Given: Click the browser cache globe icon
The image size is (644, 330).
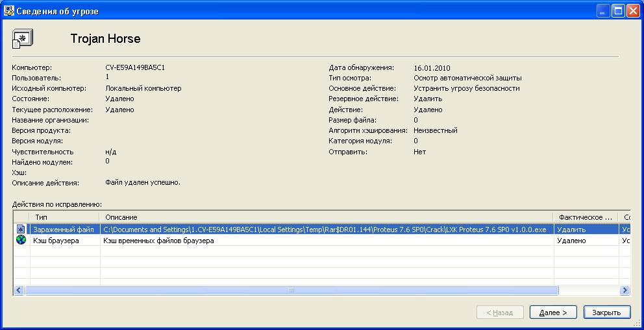Looking at the screenshot, I should 21,241.
